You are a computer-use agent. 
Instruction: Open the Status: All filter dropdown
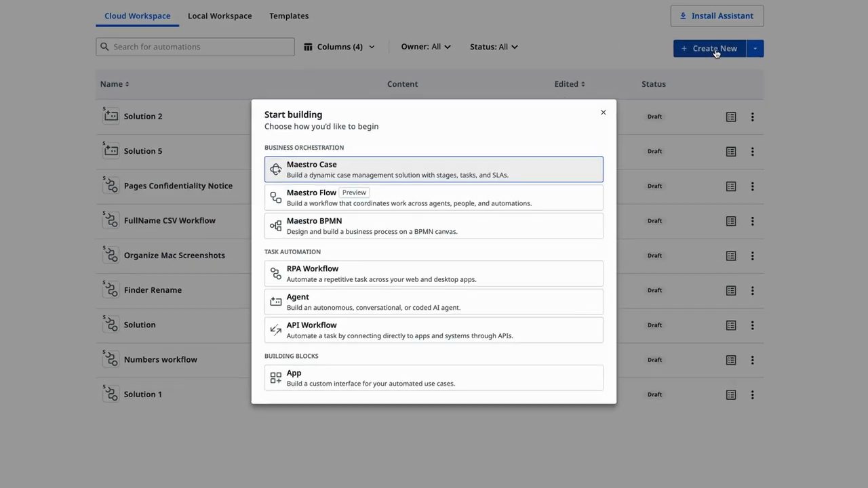[494, 47]
